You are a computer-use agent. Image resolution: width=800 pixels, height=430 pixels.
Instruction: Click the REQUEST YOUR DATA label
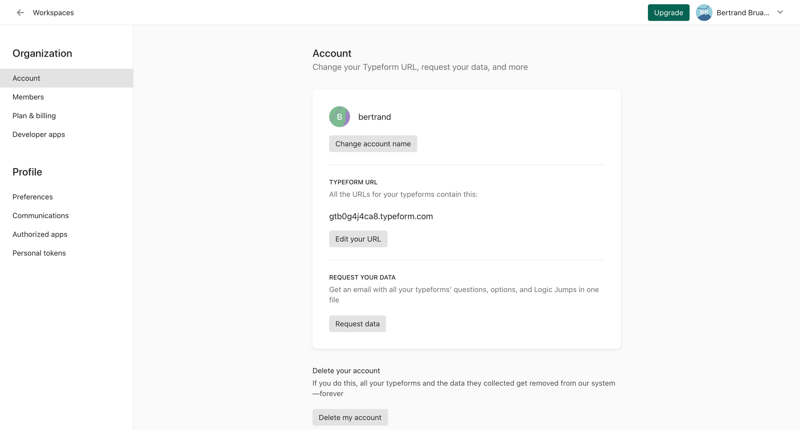pos(362,277)
